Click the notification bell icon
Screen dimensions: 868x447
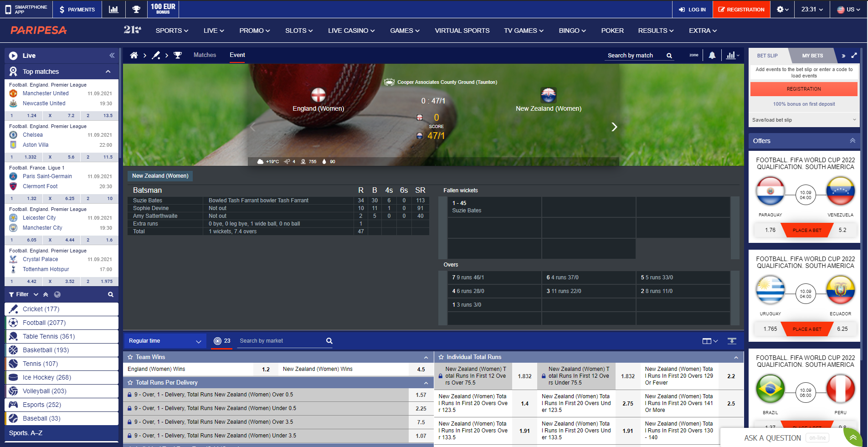(712, 55)
